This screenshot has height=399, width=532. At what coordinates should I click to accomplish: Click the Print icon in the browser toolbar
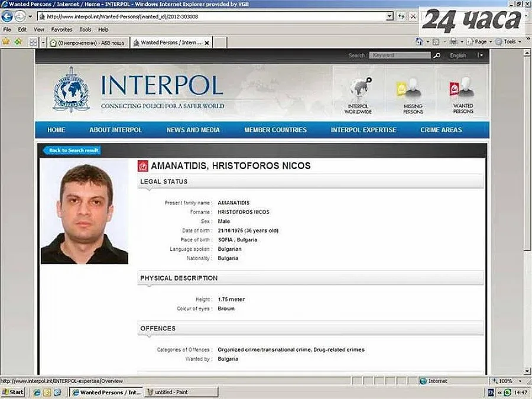pos(453,41)
